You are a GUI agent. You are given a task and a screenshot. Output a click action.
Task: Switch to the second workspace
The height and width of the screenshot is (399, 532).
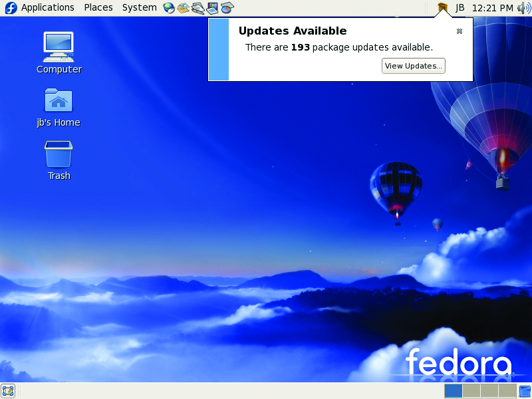pyautogui.click(x=471, y=391)
